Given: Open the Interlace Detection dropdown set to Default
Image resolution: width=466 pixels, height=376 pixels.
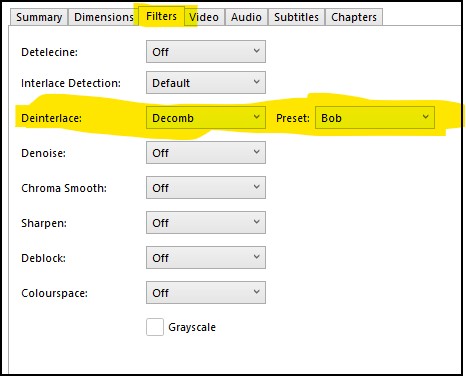Looking at the screenshot, I should [206, 83].
